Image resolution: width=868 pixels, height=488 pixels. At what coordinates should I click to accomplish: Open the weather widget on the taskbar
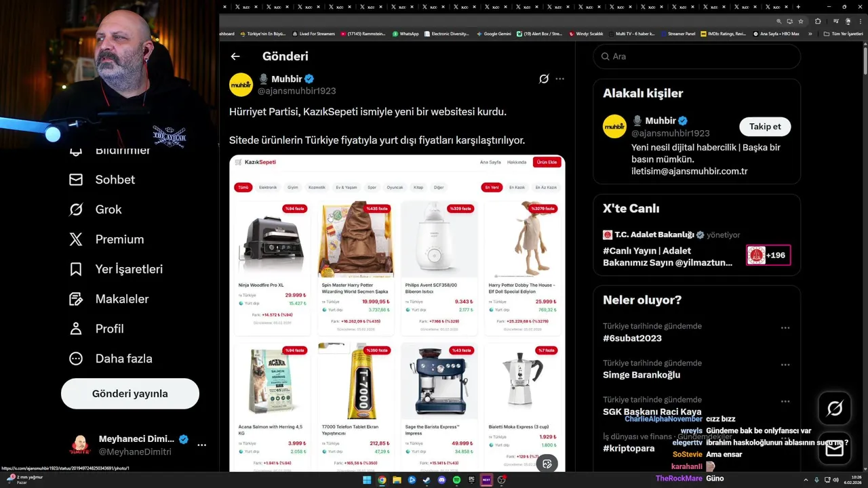tap(23, 480)
